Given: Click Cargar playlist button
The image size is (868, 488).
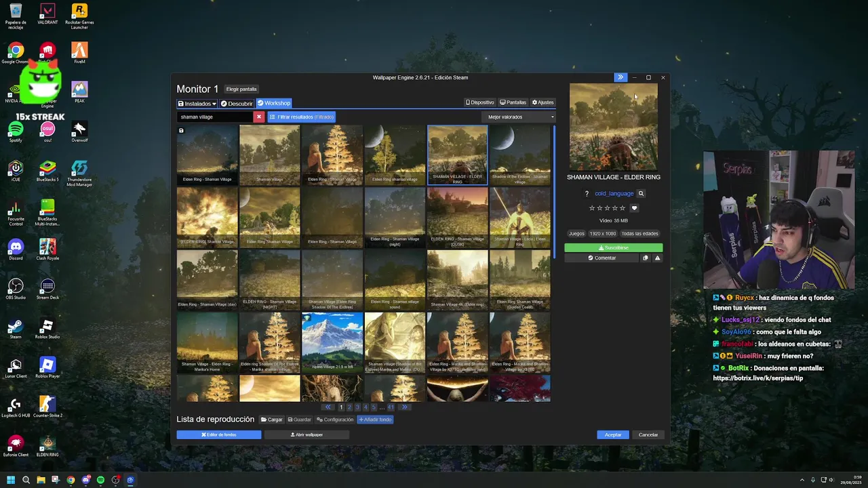Looking at the screenshot, I should click(x=271, y=420).
